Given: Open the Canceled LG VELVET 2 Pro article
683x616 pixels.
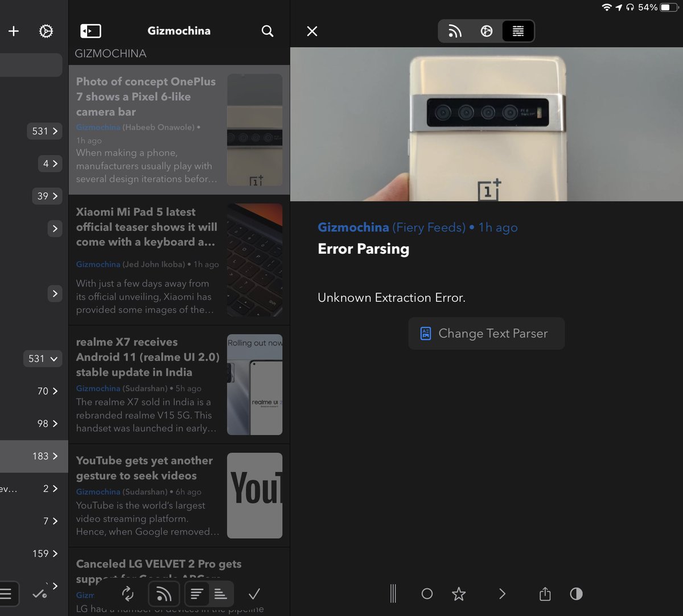Looking at the screenshot, I should (x=179, y=582).
